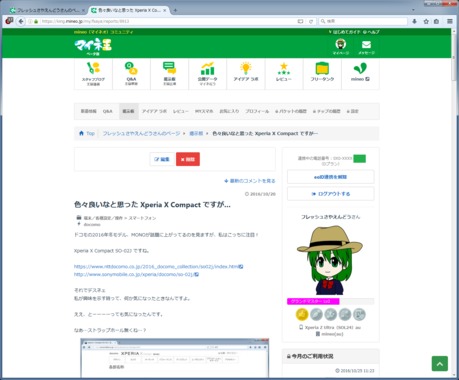Bookmark this page with the star icon
The image size is (459, 380).
pos(426,21)
